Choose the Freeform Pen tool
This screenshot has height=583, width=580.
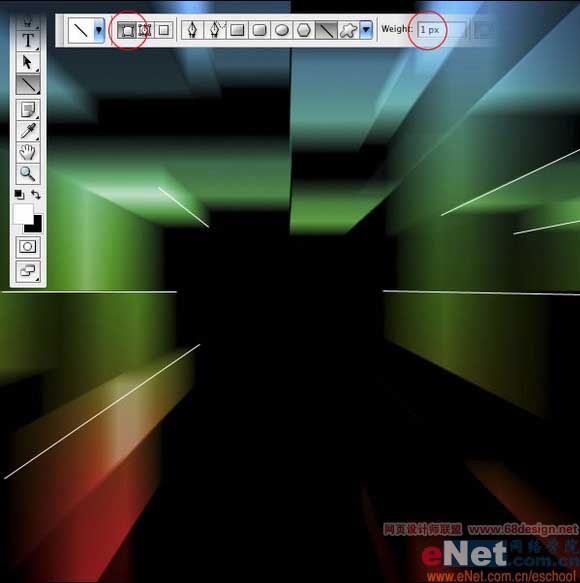tap(215, 30)
